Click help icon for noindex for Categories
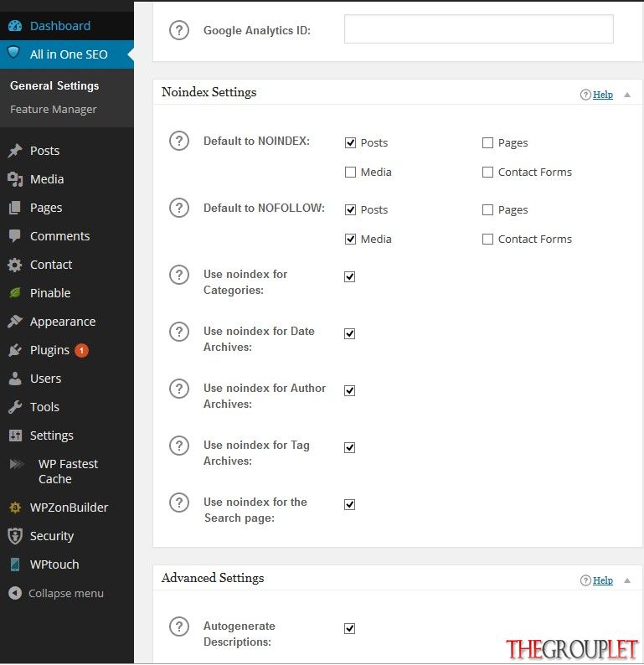The width and height of the screenshot is (644, 665). pos(179,275)
